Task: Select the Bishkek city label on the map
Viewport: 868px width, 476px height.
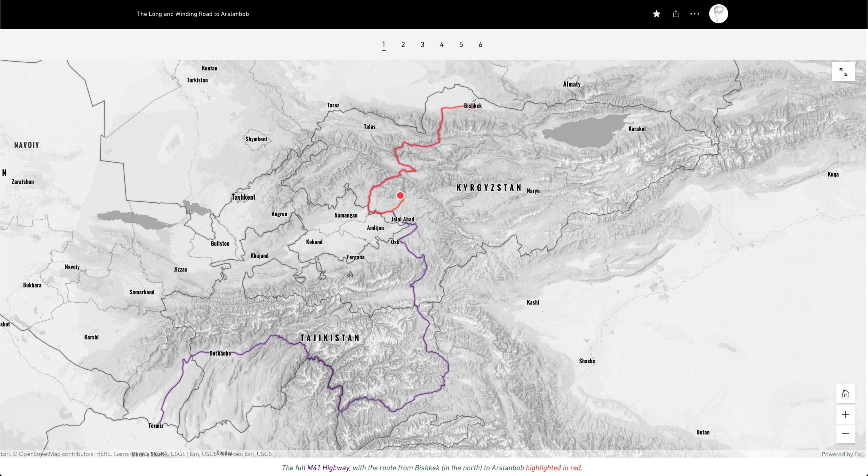Action: [472, 106]
